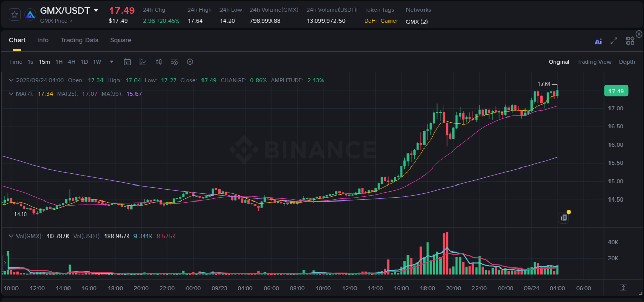Click the candlestick display icon
The image size is (644, 302).
click(x=158, y=62)
